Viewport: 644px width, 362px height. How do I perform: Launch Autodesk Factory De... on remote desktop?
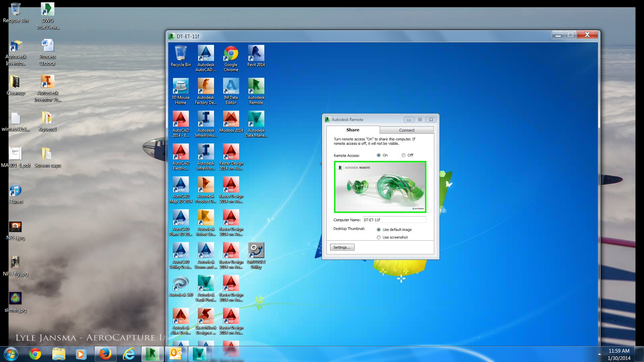(x=206, y=92)
